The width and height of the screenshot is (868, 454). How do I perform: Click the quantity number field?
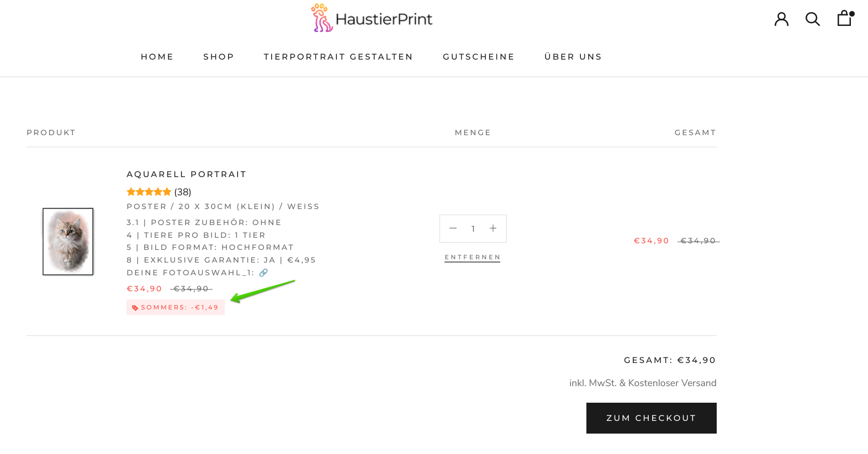click(x=473, y=229)
